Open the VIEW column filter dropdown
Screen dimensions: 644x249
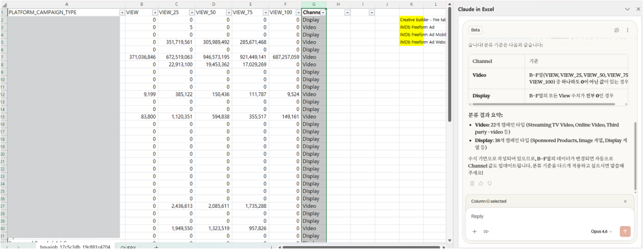[x=154, y=13]
